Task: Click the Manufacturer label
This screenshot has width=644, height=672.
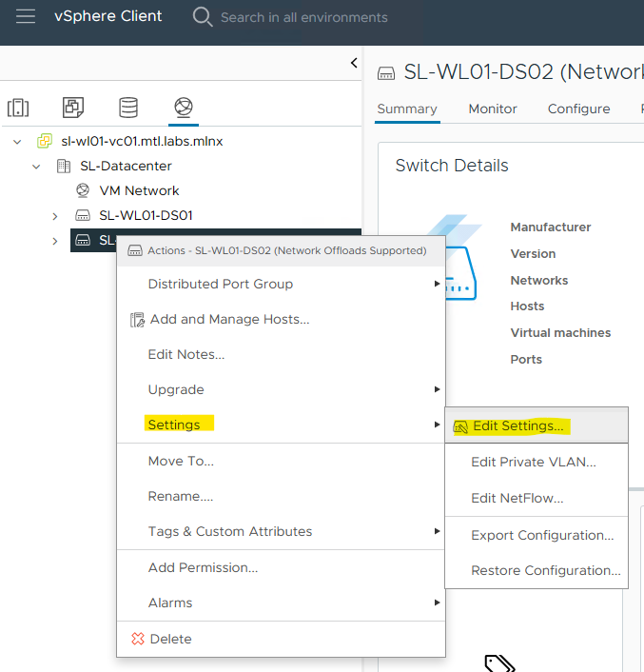Action: pyautogui.click(x=551, y=227)
